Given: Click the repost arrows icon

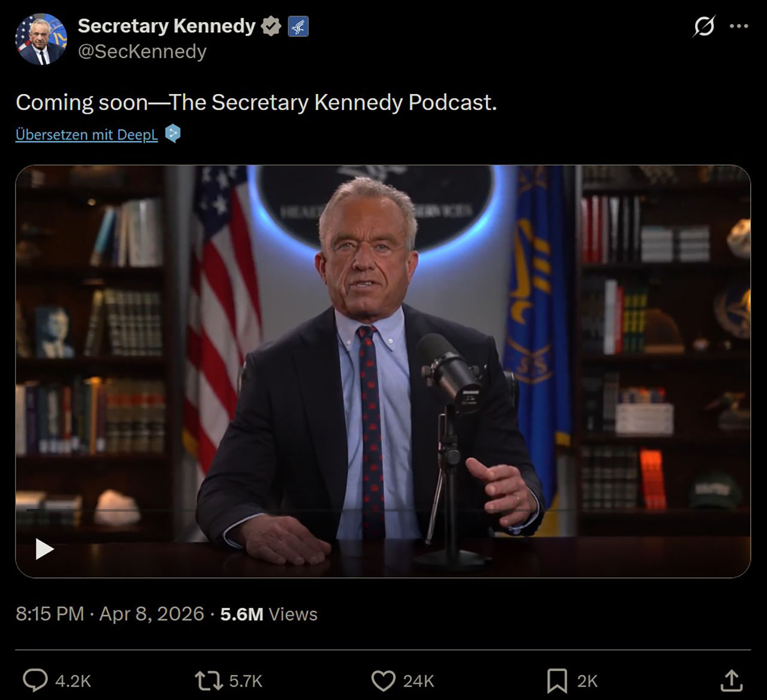Looking at the screenshot, I should [x=208, y=681].
